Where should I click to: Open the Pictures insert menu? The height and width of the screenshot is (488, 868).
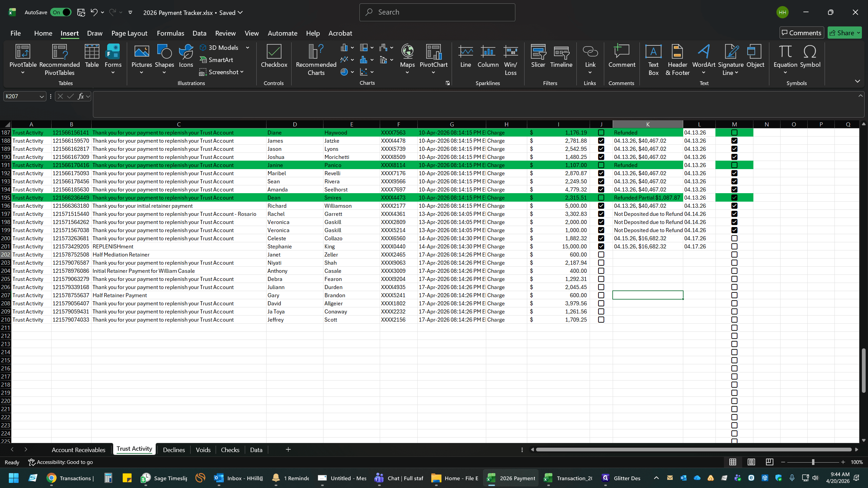142,59
